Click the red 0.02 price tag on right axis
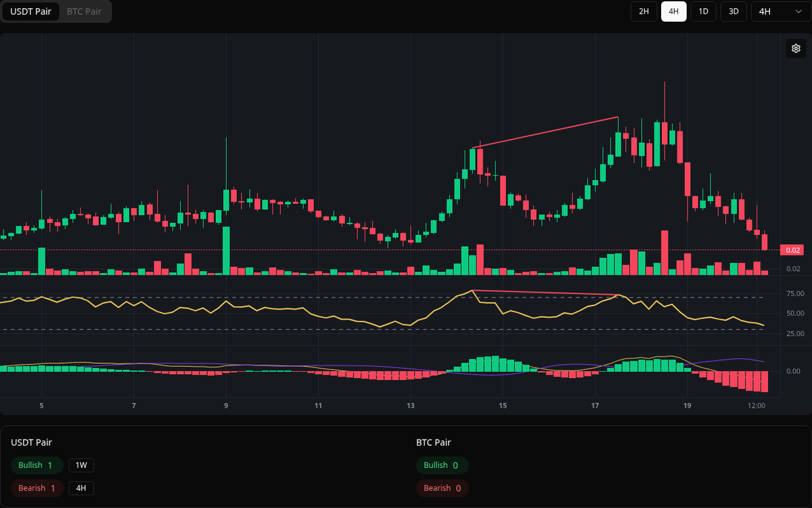This screenshot has width=812, height=508. pyautogui.click(x=792, y=250)
